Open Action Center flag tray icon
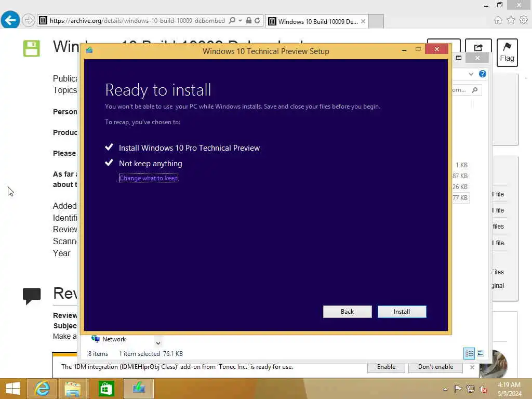Screen dimensions: 532x399 coord(458,389)
